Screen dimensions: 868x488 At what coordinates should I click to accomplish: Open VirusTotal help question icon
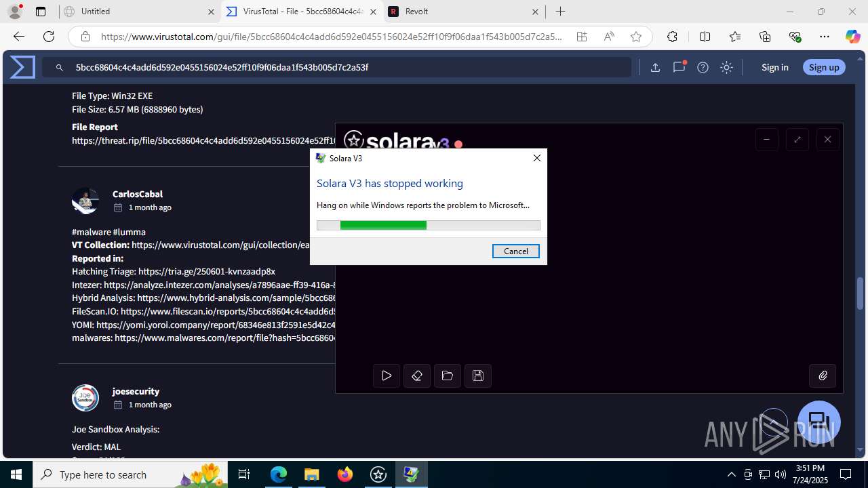(703, 67)
